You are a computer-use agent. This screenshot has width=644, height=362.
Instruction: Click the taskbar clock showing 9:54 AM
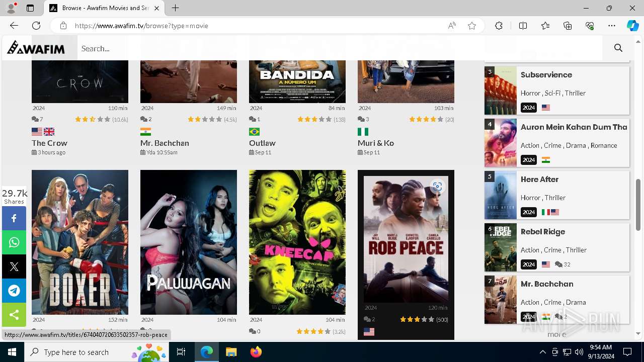pyautogui.click(x=600, y=352)
